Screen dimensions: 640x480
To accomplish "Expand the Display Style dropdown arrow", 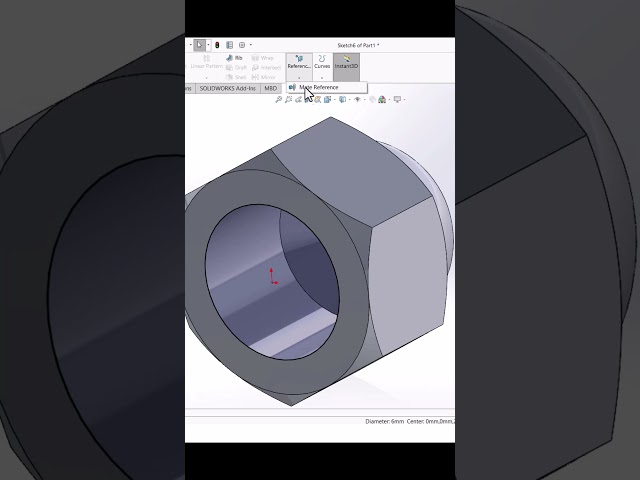I will [x=350, y=99].
